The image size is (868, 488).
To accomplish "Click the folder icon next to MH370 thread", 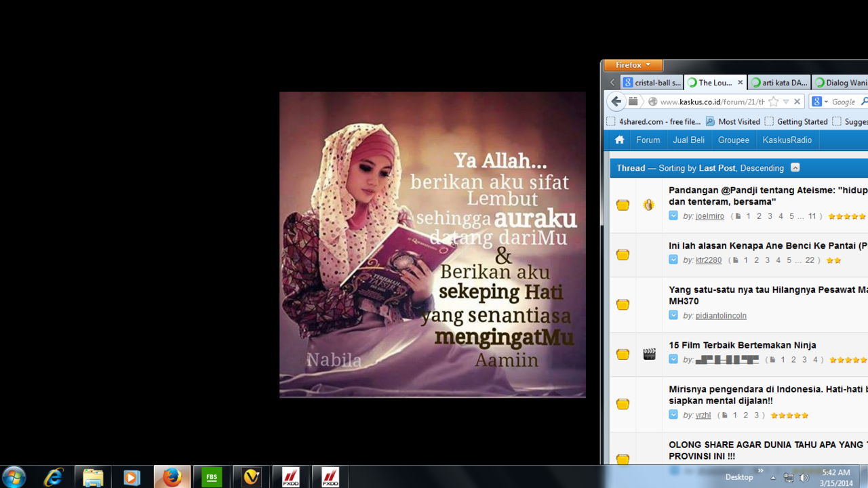I will [x=622, y=304].
